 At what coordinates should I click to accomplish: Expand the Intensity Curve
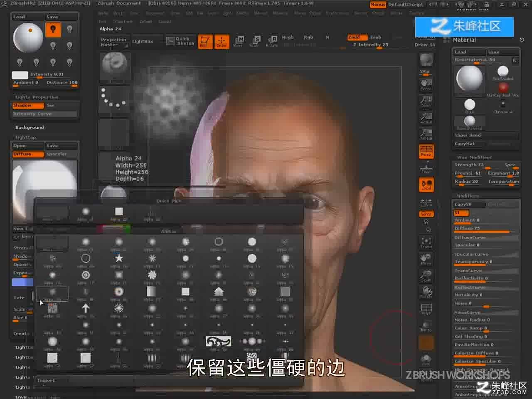pyautogui.click(x=44, y=114)
